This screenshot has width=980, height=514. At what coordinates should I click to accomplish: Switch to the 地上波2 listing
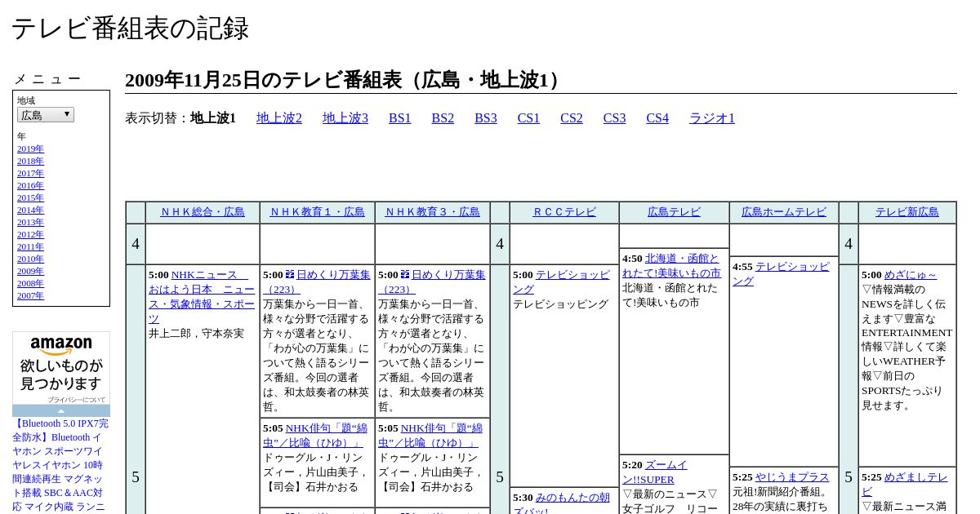[x=279, y=118]
